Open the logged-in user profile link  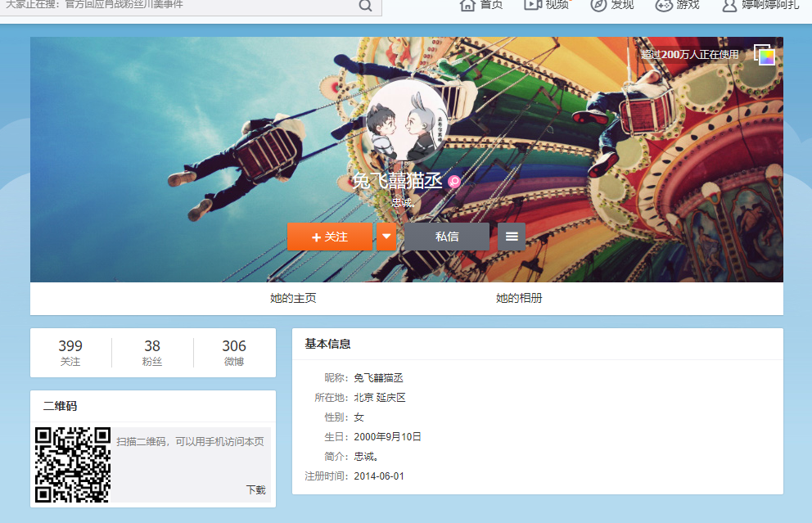coord(760,5)
